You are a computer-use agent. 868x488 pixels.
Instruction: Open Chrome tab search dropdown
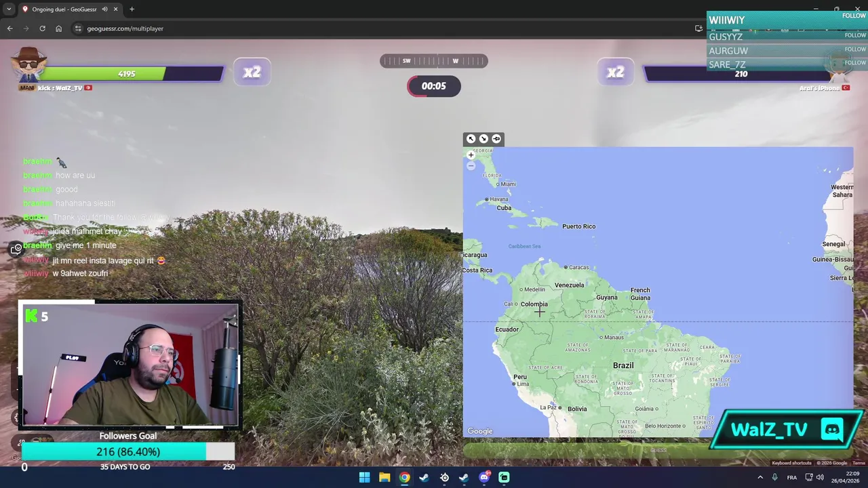[x=8, y=9]
